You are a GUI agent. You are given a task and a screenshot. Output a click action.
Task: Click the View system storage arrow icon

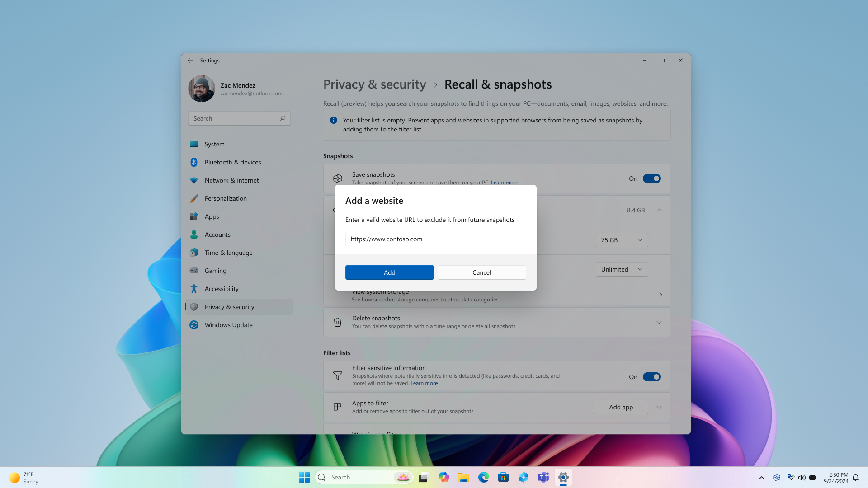[x=660, y=294]
